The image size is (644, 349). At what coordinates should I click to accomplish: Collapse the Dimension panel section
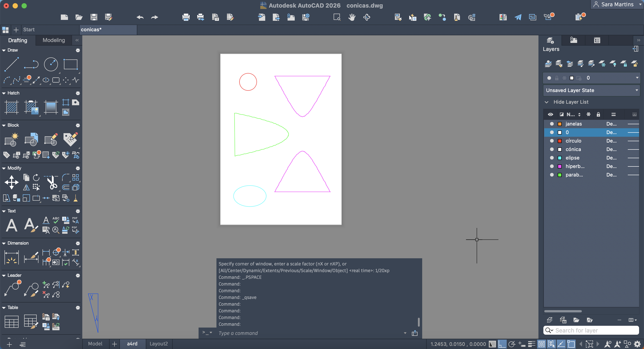point(4,243)
